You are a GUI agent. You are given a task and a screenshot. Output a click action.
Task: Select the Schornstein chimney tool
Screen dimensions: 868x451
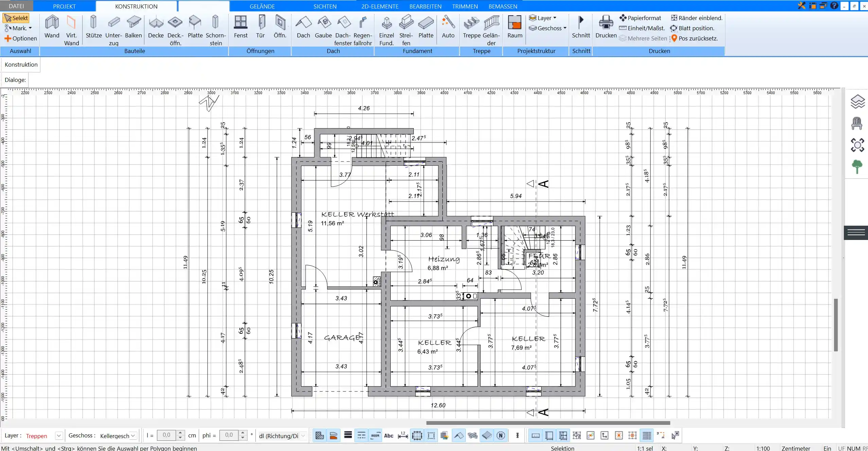216,30
